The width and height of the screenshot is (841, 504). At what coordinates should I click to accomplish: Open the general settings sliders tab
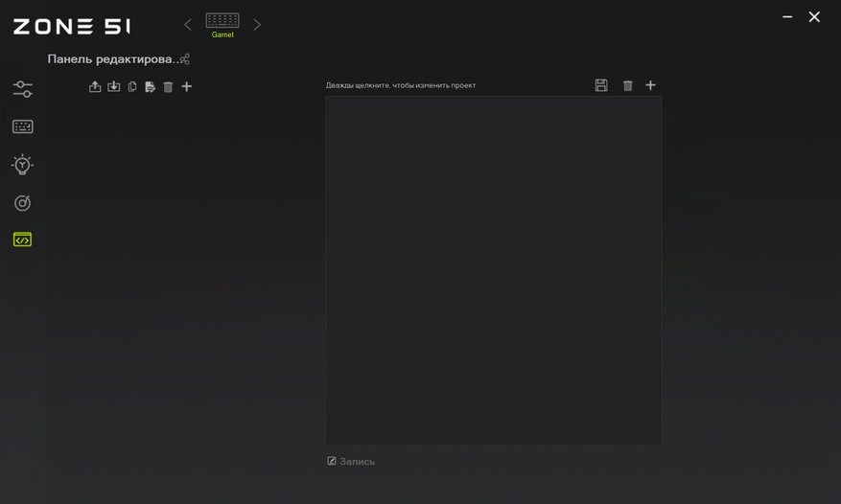click(x=22, y=89)
